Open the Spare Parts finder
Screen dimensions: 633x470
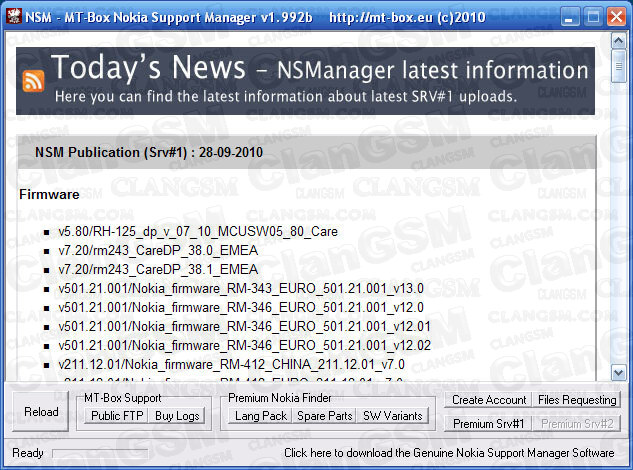click(324, 416)
